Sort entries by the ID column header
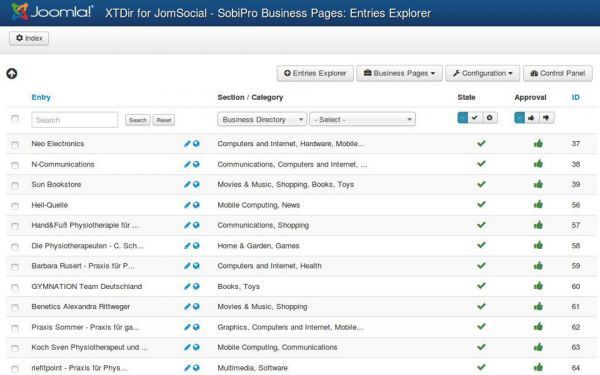 point(576,97)
